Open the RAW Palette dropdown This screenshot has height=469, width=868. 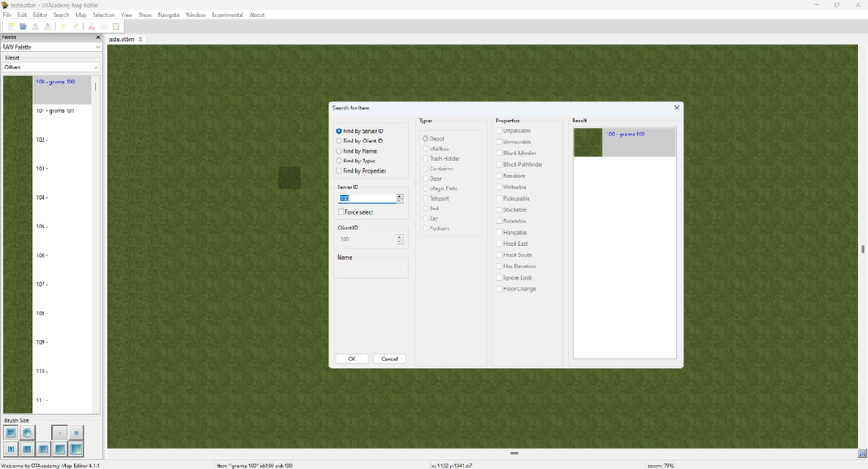tap(51, 47)
